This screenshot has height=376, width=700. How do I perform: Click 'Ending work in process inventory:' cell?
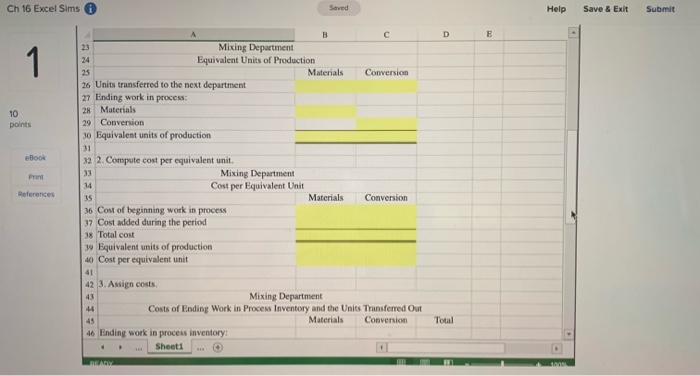coord(196,333)
